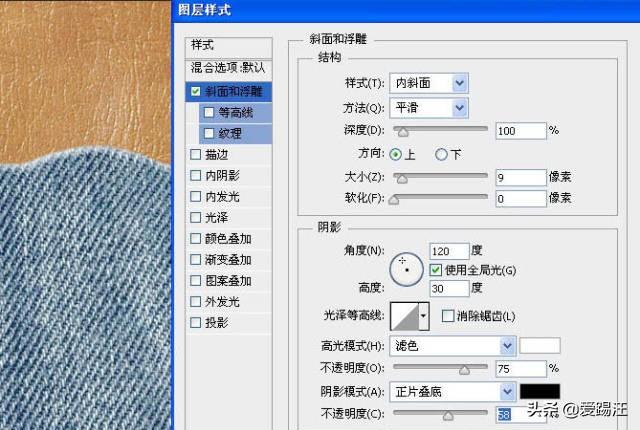Open the 方法(Q) dropdown
The image size is (640, 430).
coord(429,108)
